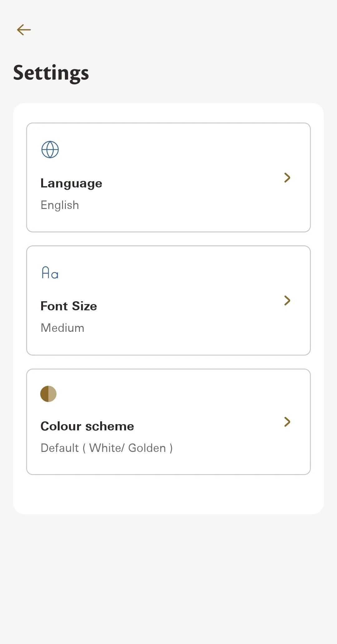Tap the Default (White/Golden) scheme value
The width and height of the screenshot is (337, 644).
(x=106, y=448)
